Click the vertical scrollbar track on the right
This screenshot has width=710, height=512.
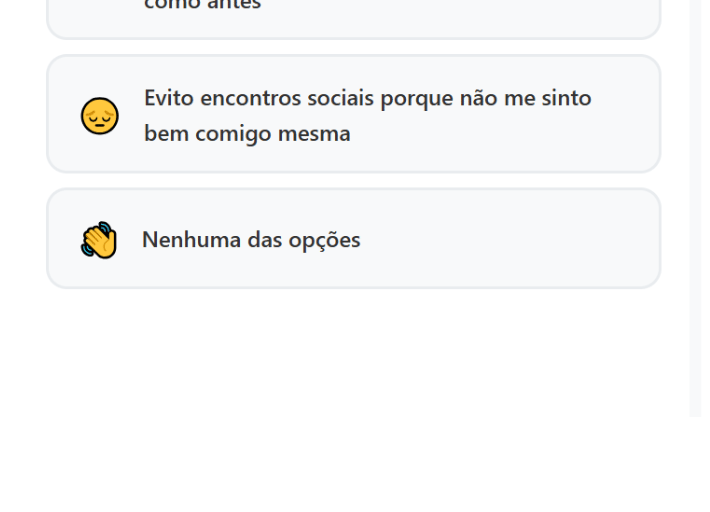tap(696, 200)
